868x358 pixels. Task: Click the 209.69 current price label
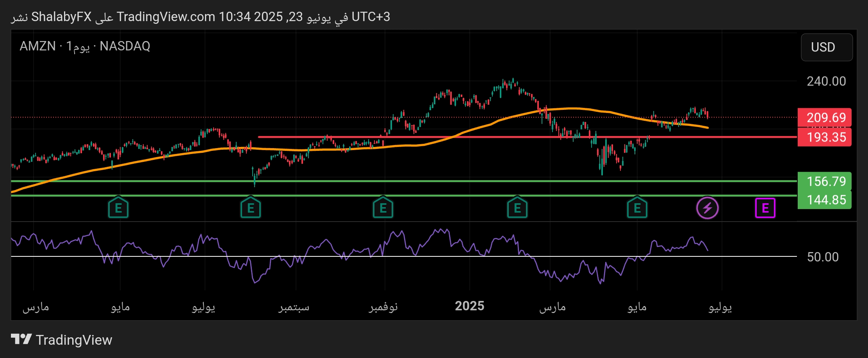point(824,117)
